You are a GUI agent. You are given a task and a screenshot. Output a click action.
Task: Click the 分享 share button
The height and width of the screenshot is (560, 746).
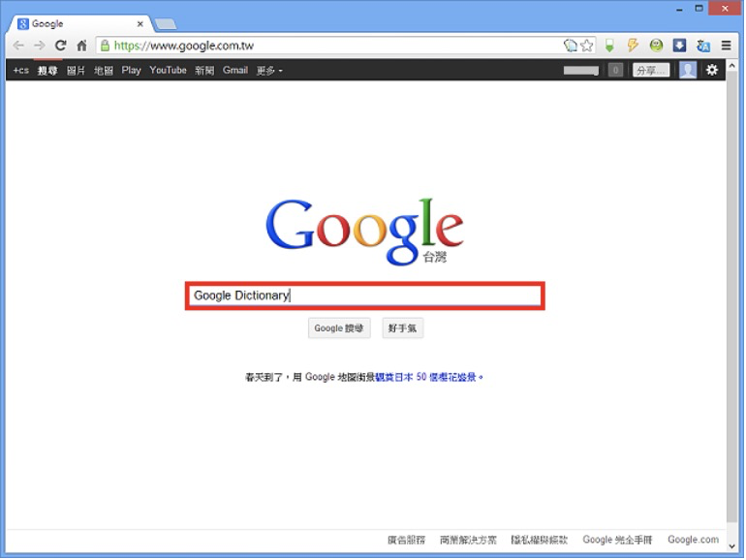651,71
